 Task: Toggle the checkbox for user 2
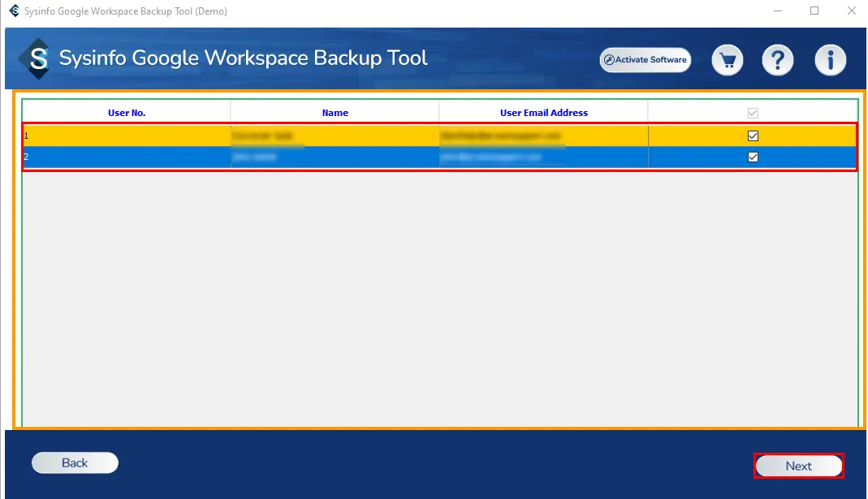pyautogui.click(x=753, y=157)
